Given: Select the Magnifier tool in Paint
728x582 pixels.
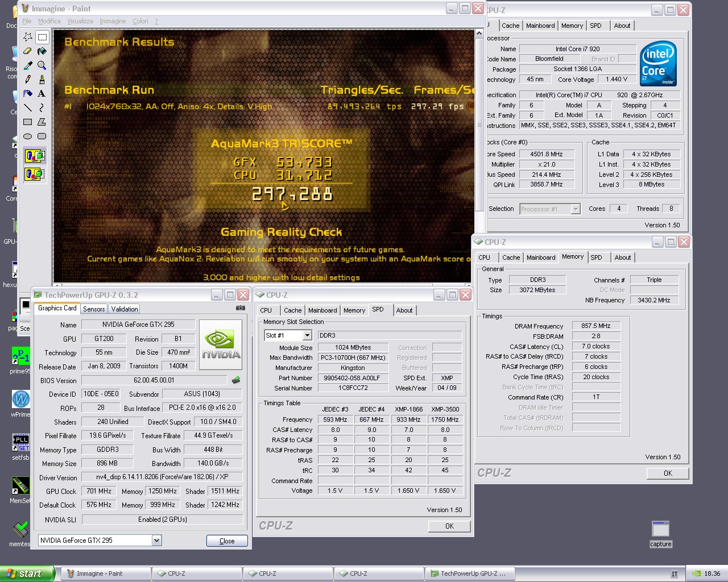Looking at the screenshot, I should 42,65.
